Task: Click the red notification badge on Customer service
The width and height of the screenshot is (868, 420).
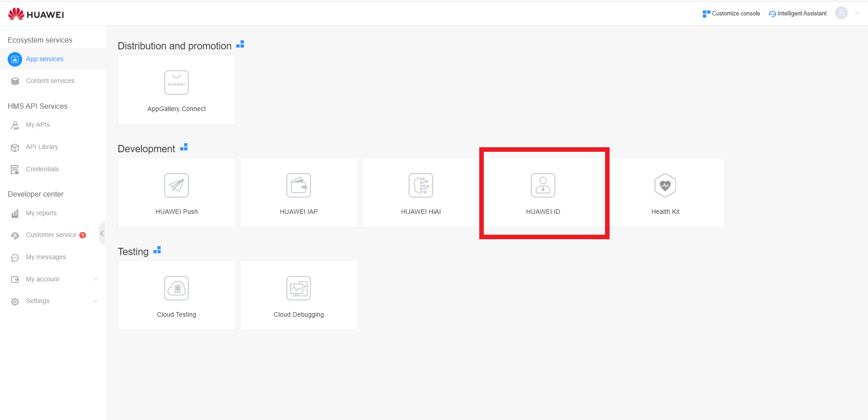Action: click(x=82, y=235)
